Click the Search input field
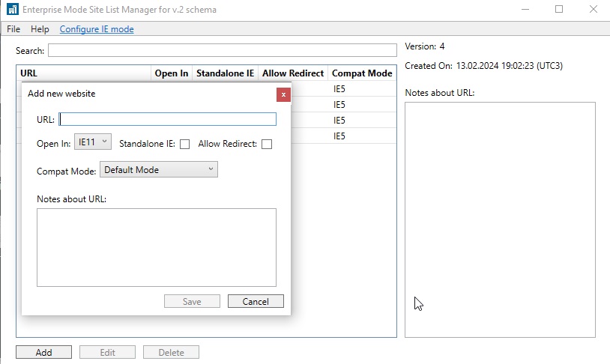Viewport: 610px width, 364px height. coord(222,50)
